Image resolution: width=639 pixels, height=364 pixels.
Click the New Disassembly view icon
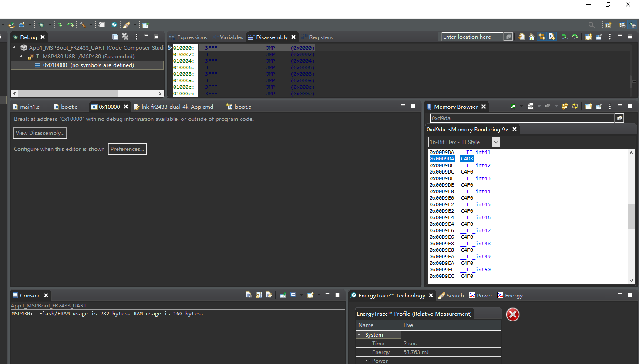coord(589,37)
